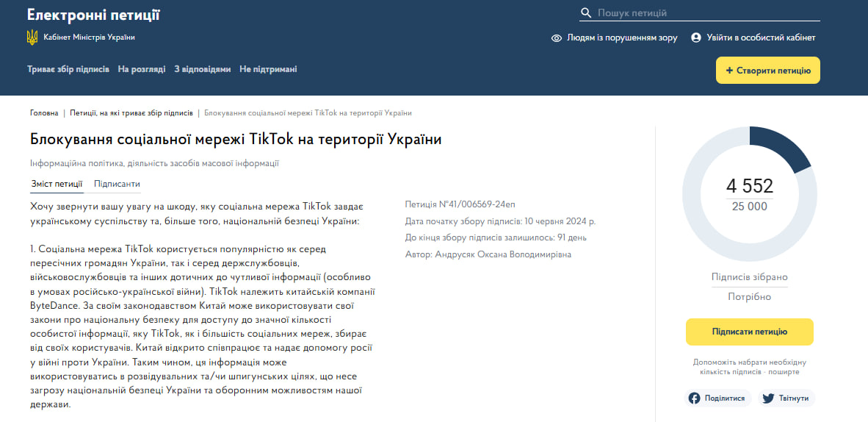Click the Twitter bird icon

768,398
